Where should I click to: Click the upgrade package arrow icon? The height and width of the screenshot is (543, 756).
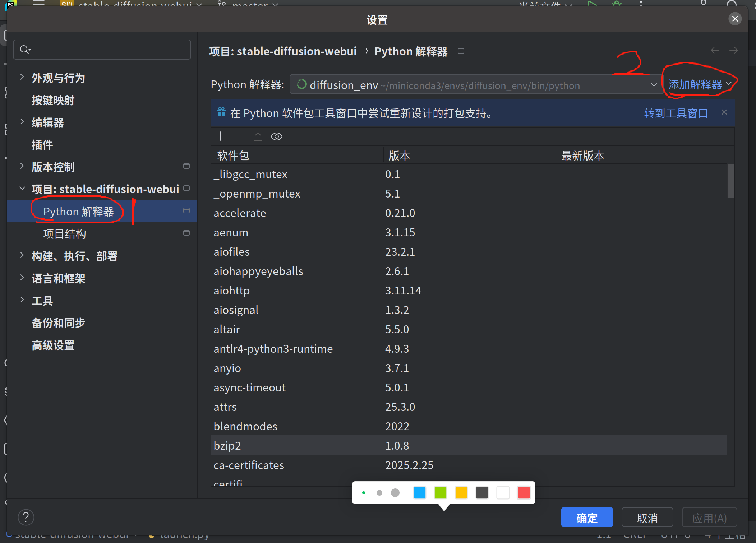click(258, 136)
